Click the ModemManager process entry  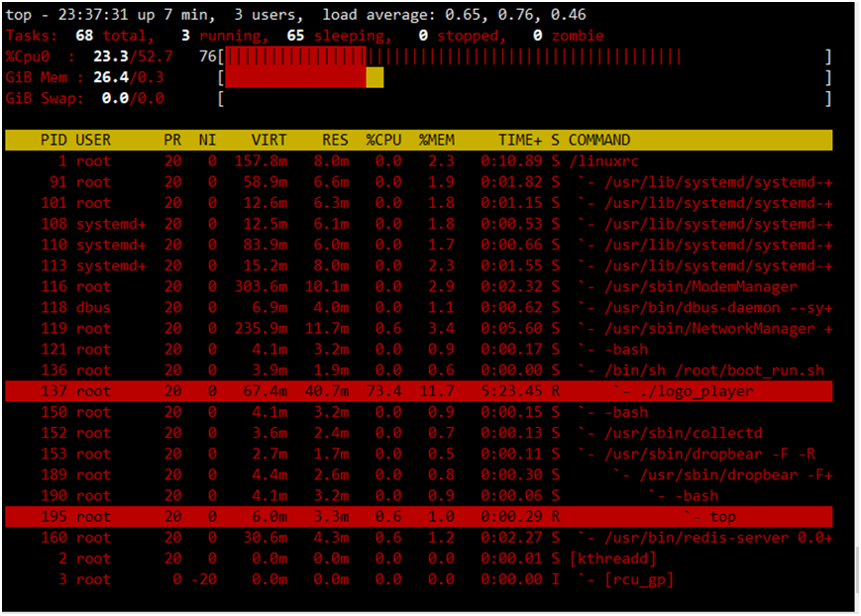pos(700,286)
